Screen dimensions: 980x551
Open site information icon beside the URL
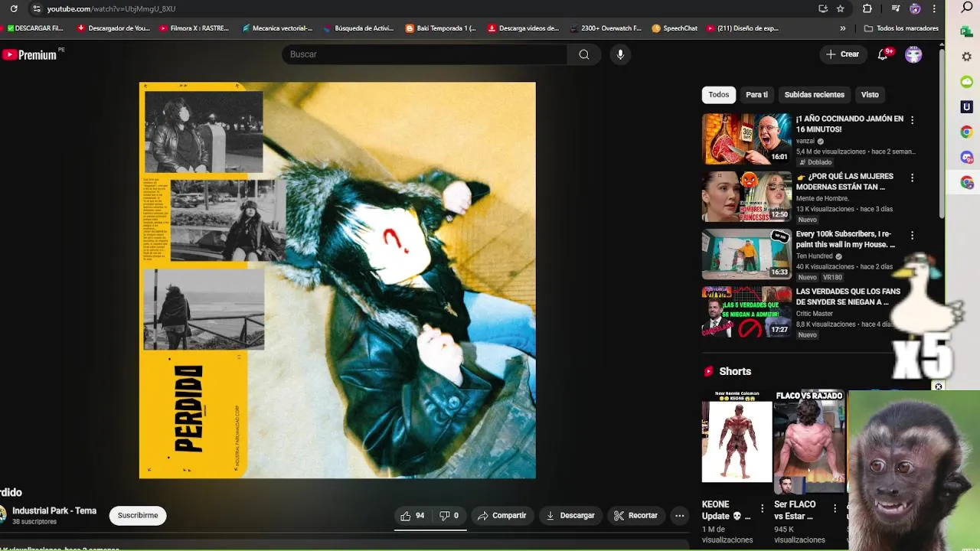(x=36, y=8)
